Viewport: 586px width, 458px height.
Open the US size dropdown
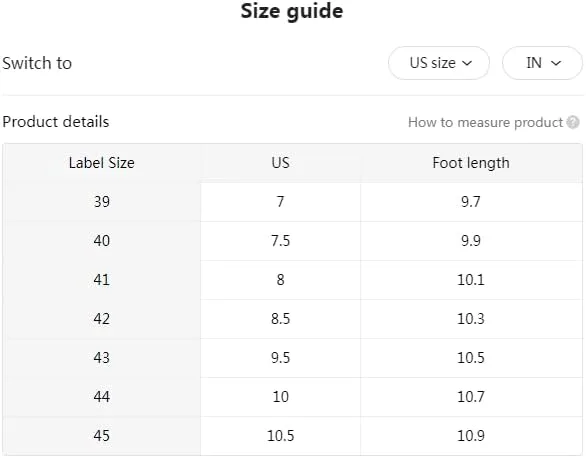pyautogui.click(x=439, y=63)
